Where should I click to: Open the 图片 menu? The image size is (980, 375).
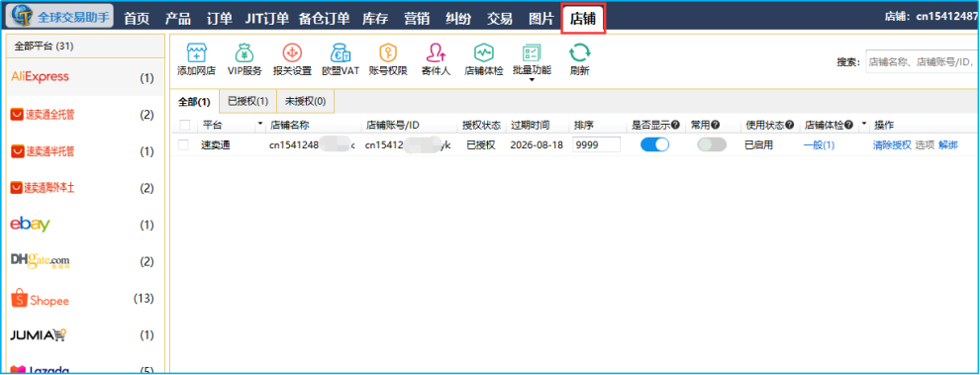(x=540, y=19)
